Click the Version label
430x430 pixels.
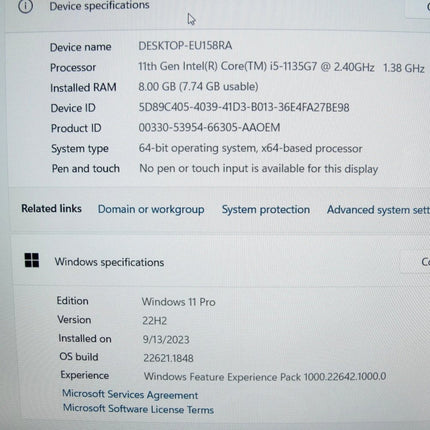(74, 320)
